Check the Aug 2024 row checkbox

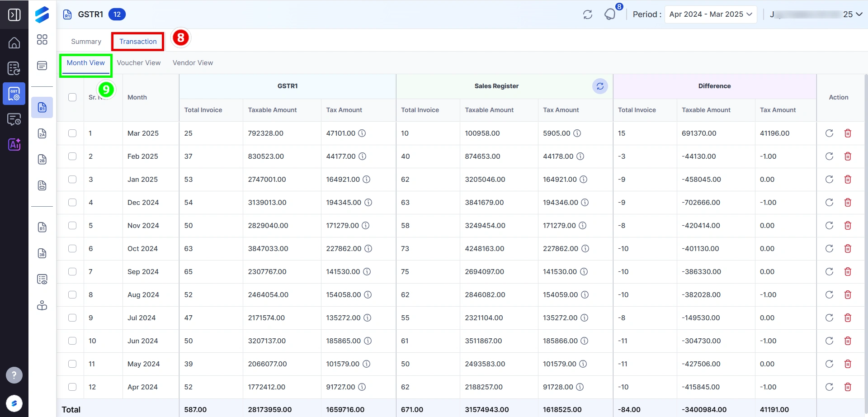[72, 294]
